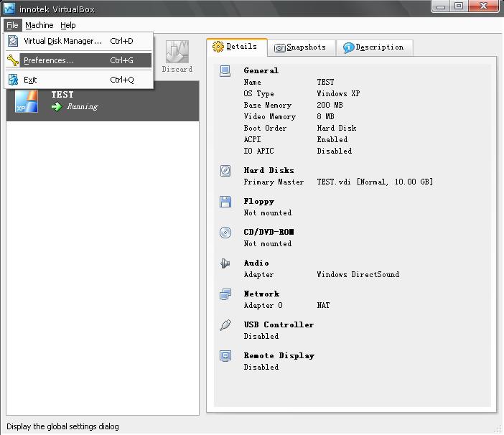The height and width of the screenshot is (435, 504).
Task: Click the '200 MB' Base Memory value
Action: pos(330,105)
